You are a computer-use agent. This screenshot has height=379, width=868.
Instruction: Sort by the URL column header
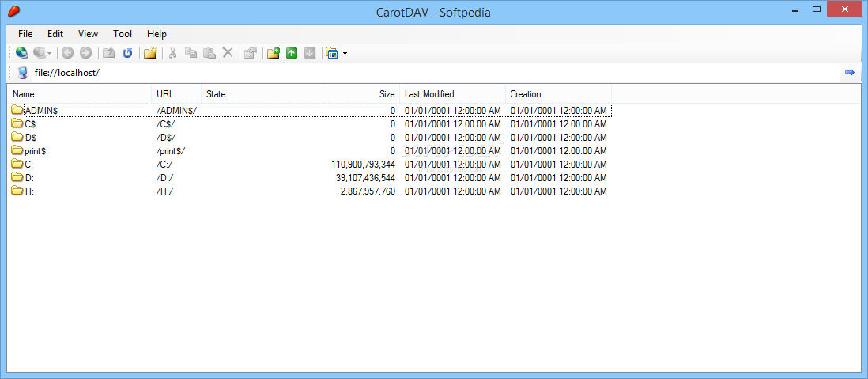click(176, 94)
